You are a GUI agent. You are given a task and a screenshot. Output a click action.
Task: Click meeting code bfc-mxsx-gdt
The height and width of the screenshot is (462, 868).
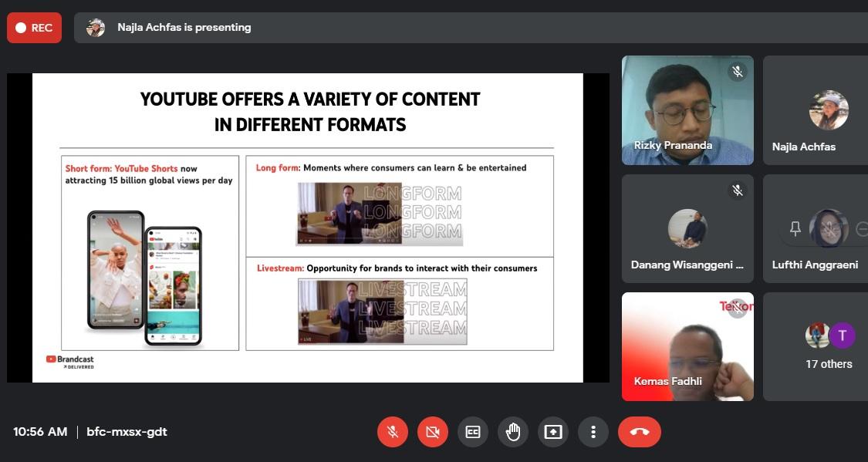127,432
